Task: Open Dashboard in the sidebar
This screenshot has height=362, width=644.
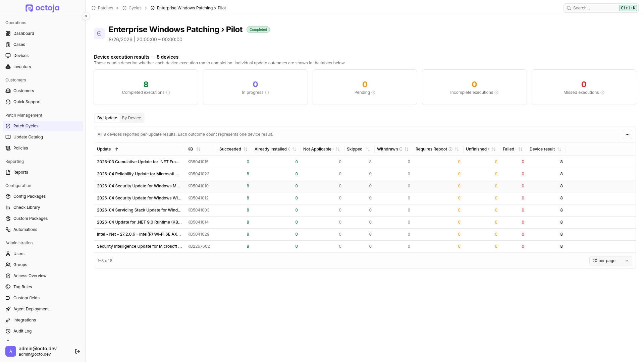Action: (43, 34)
